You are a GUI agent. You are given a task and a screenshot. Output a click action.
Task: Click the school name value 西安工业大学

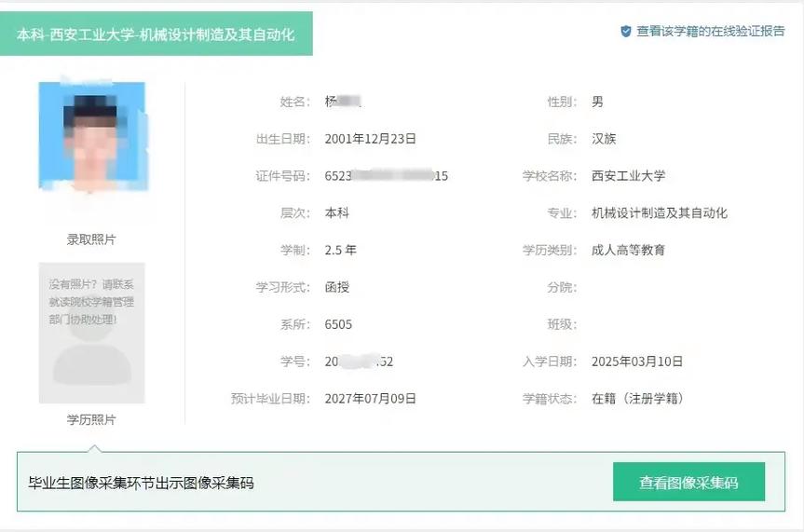628,175
